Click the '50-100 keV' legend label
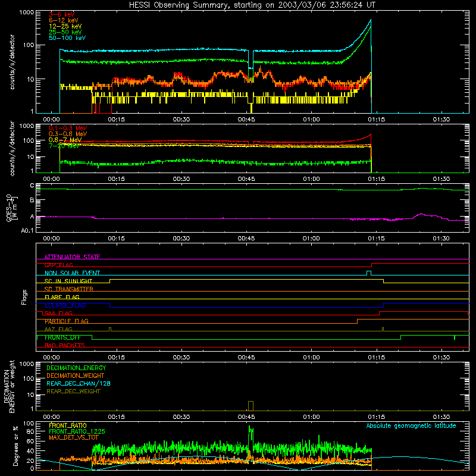 coord(67,38)
